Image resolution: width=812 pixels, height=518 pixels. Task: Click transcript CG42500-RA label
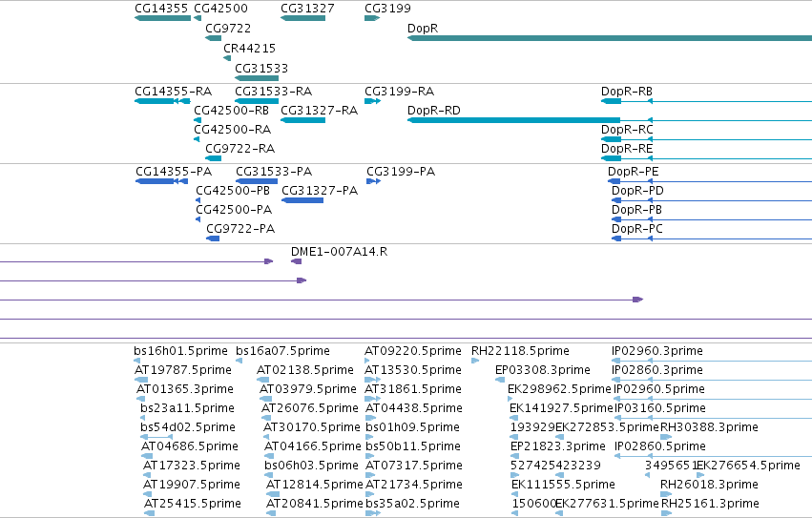[232, 130]
